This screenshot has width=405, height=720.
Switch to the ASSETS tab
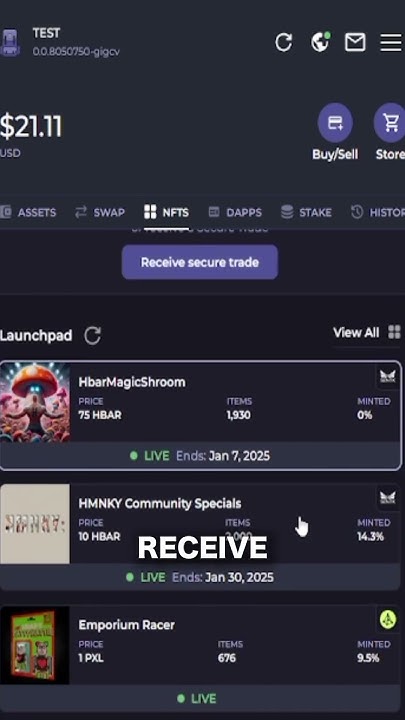(28, 213)
